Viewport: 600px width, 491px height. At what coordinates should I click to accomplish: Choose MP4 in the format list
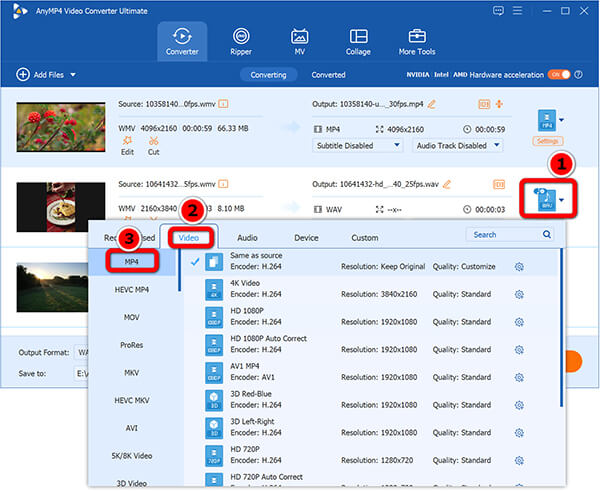coord(131,262)
